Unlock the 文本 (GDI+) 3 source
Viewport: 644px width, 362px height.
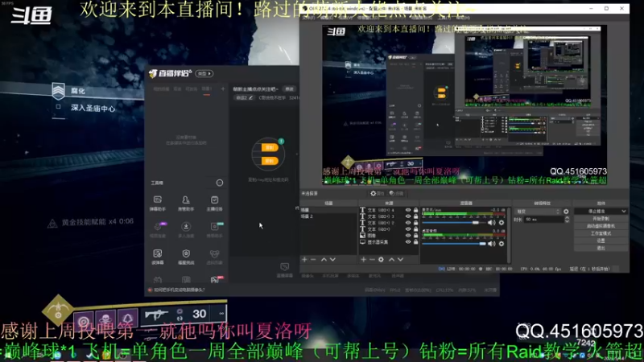415,216
